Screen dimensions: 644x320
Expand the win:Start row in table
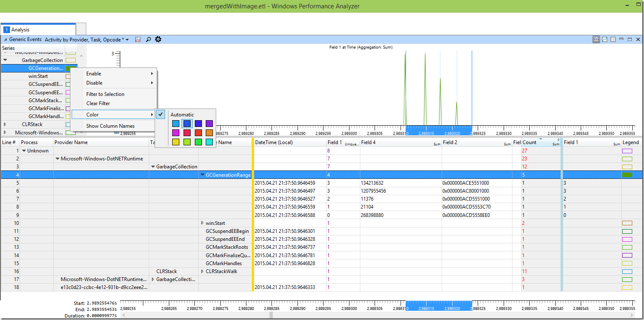pyautogui.click(x=202, y=223)
